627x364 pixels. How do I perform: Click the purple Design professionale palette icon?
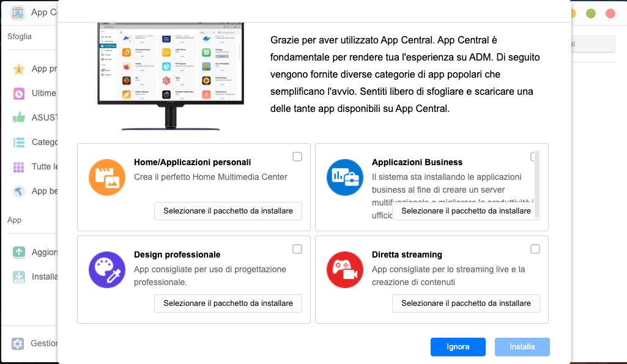click(107, 270)
